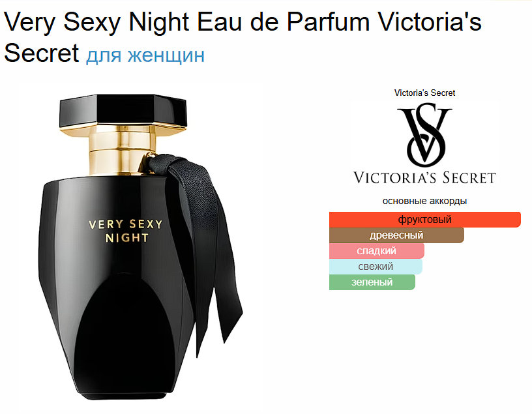The width and height of the screenshot is (532, 414).
Task: Click the 'для женщин' link in the title
Action: click(145, 54)
